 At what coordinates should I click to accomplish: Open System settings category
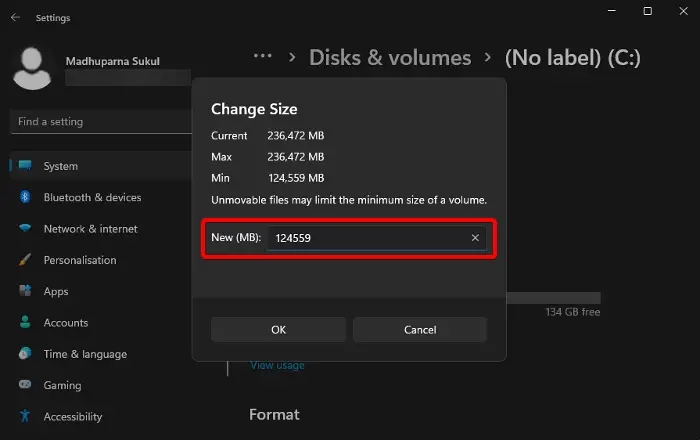tap(100, 166)
